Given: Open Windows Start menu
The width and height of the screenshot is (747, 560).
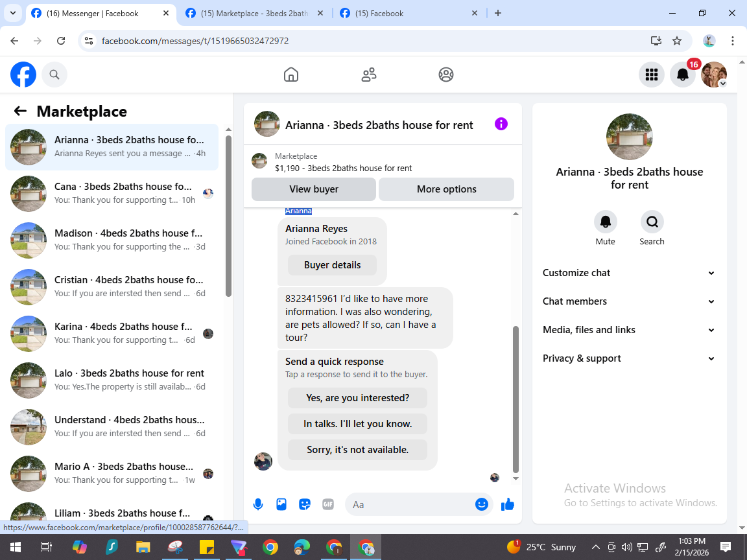Looking at the screenshot, I should tap(16, 547).
